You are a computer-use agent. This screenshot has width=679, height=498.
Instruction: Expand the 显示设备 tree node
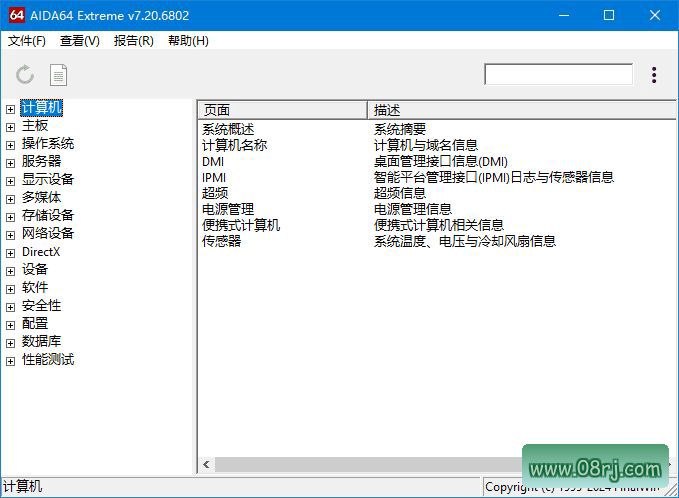pos(10,181)
